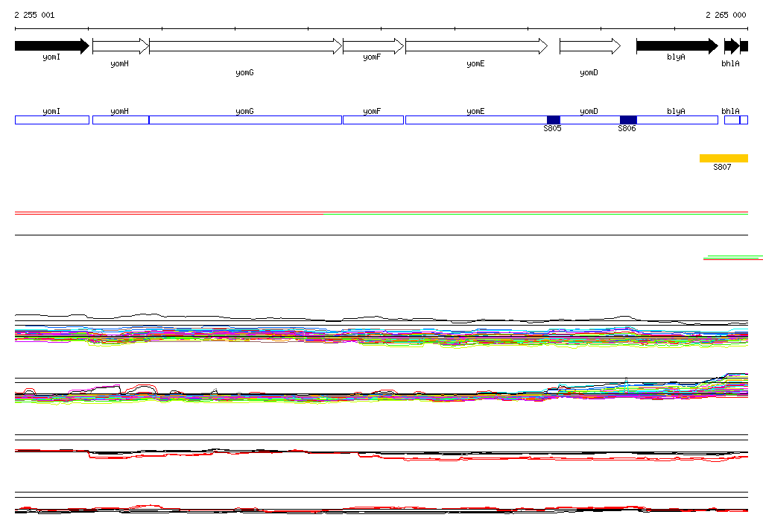Click the blyA label under black arrow
This screenshot has width=763, height=532.
pos(676,57)
